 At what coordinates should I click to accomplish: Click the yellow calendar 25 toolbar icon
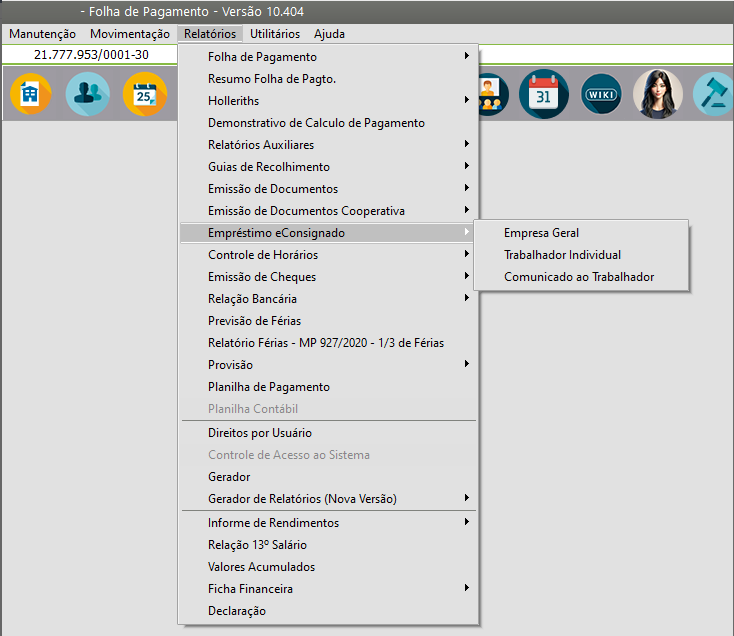click(144, 95)
